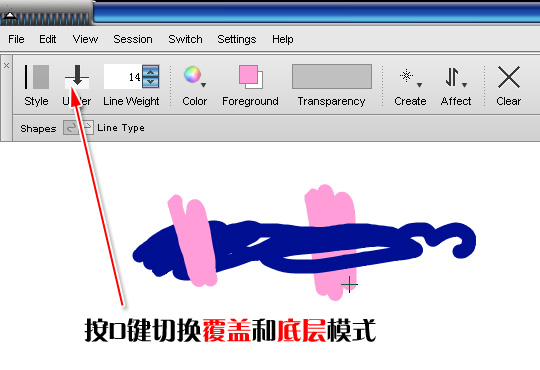Viewport: 540px width, 370px height.
Task: Open the Create sparkle tool
Action: tap(406, 75)
